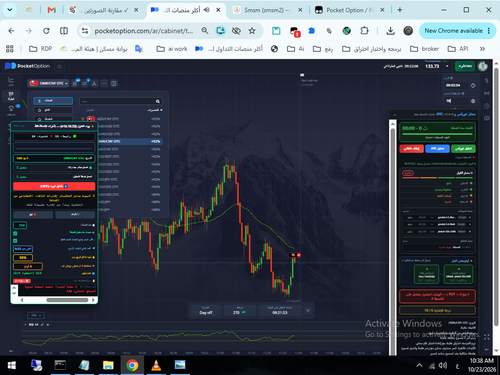Open the trophy tournaments icon in left sidebar
The height and width of the screenshot is (375, 500).
tap(11, 109)
